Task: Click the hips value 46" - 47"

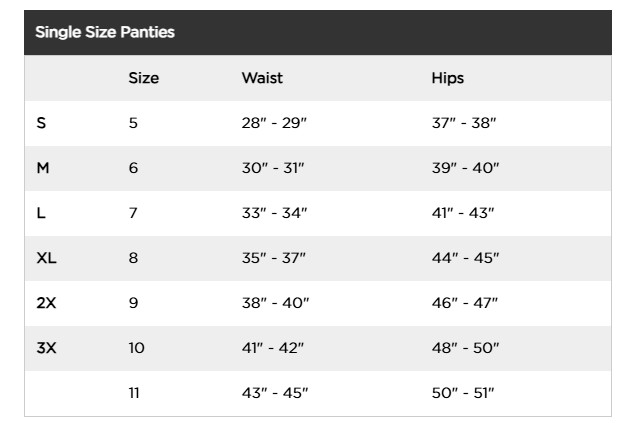Action: pyautogui.click(x=464, y=303)
